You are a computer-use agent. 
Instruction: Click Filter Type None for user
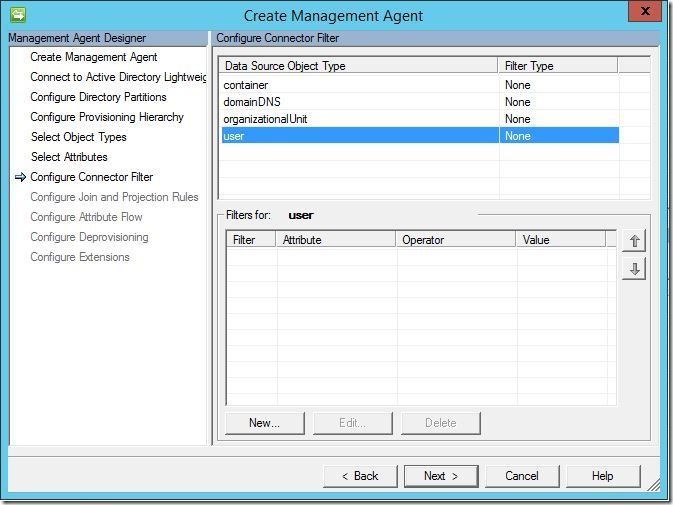pos(518,136)
